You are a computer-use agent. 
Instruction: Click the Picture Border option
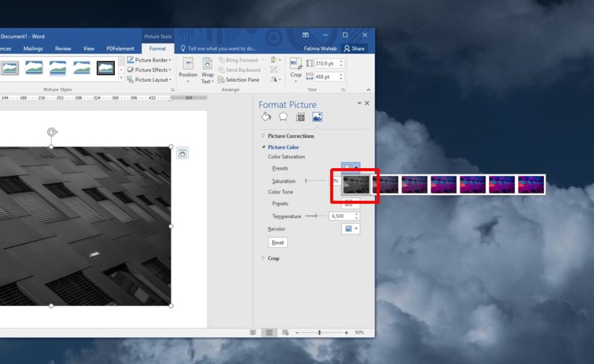tap(149, 60)
